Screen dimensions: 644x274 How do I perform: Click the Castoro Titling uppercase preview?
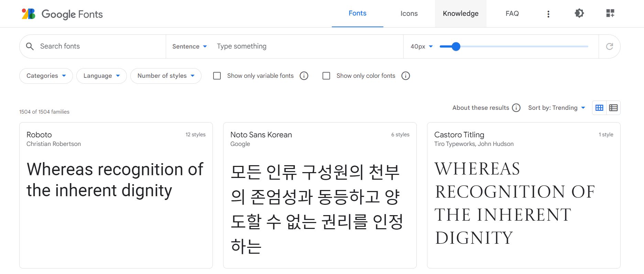(514, 203)
